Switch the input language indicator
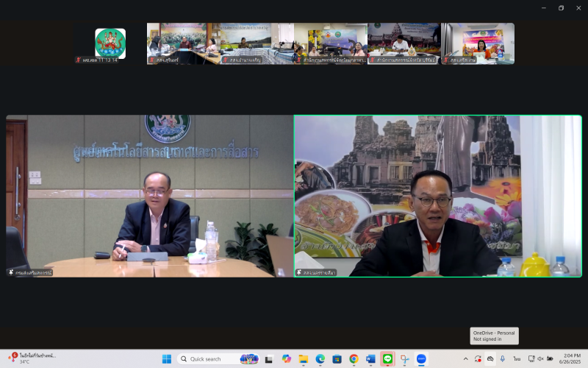Screen dimensions: 588x368 517,359
